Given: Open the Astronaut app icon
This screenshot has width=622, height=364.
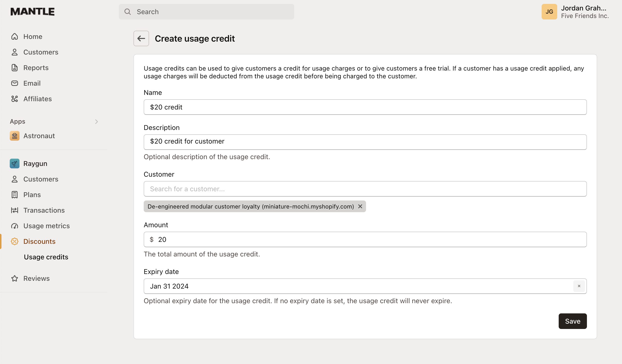Looking at the screenshot, I should pos(15,136).
